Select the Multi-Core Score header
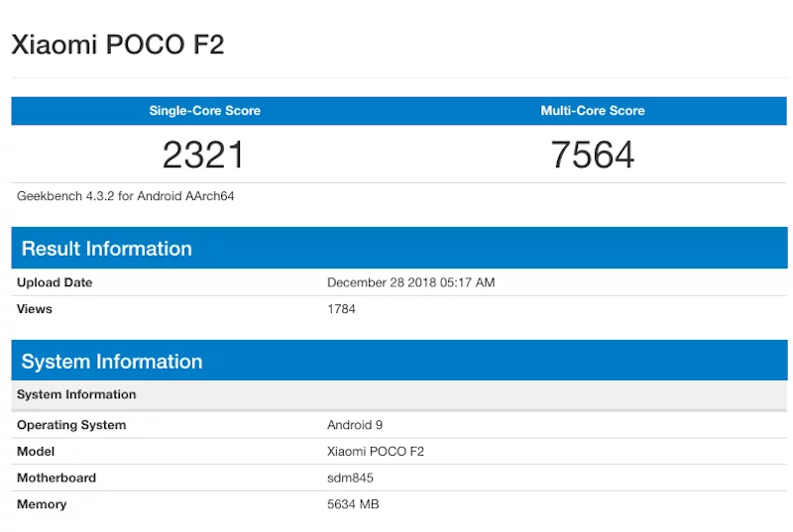793x532 pixels. [592, 111]
